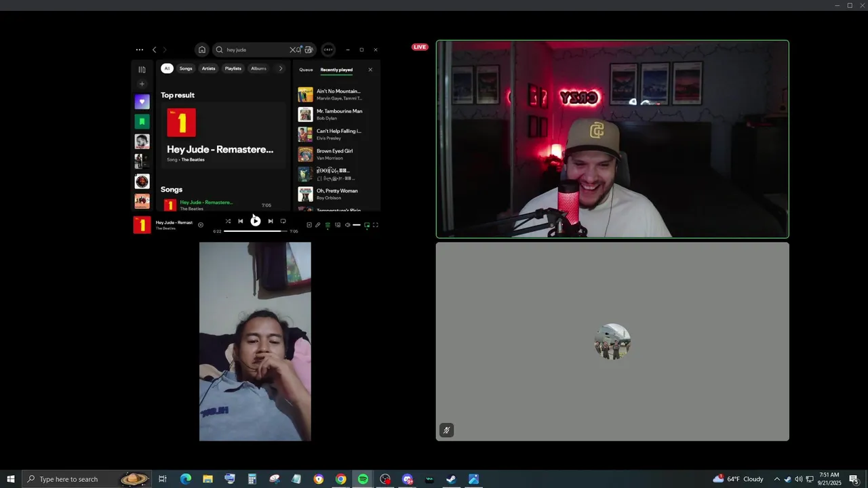Open Google Chrome from taskbar
Image resolution: width=868 pixels, height=488 pixels.
click(x=340, y=479)
